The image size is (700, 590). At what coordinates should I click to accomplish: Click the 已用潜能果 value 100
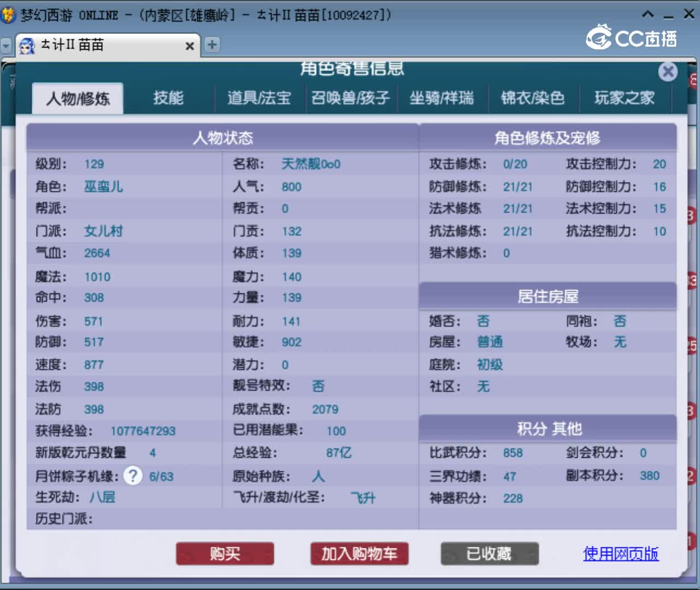pyautogui.click(x=336, y=431)
